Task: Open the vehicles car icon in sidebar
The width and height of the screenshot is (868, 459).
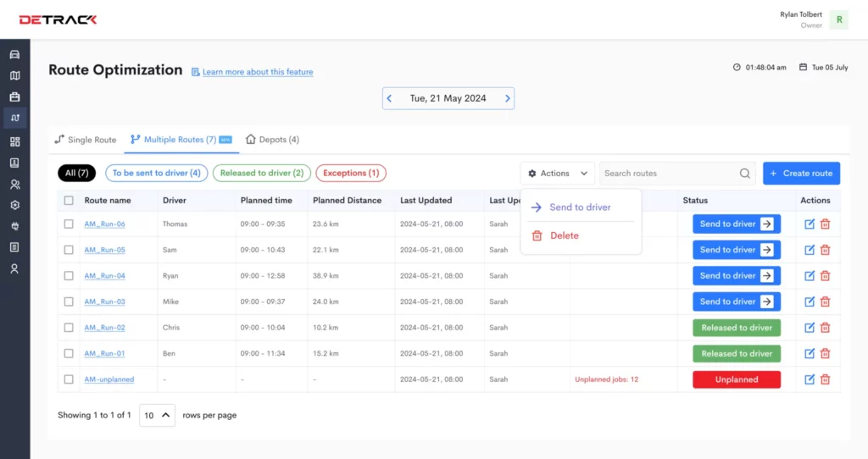Action: pyautogui.click(x=15, y=54)
